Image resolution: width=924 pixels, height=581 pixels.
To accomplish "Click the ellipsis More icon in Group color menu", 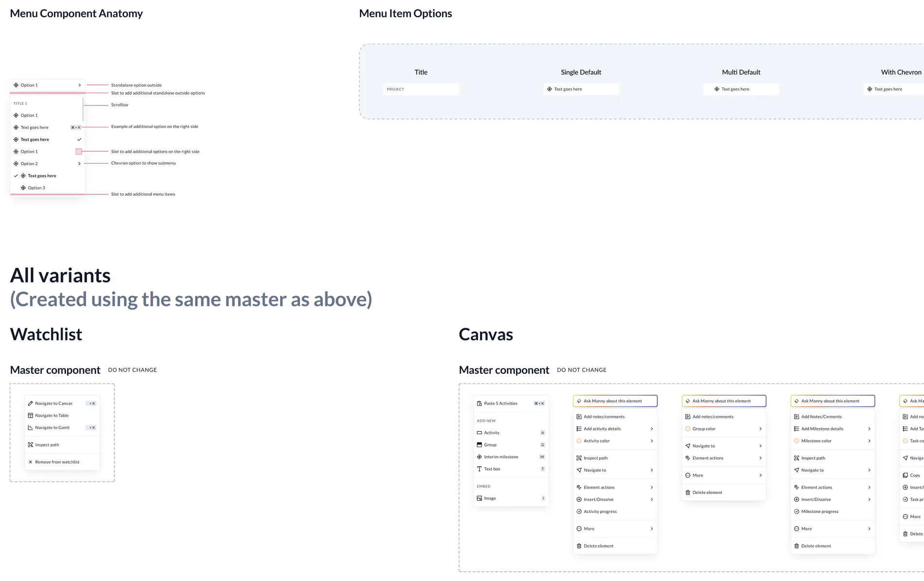I will click(688, 475).
